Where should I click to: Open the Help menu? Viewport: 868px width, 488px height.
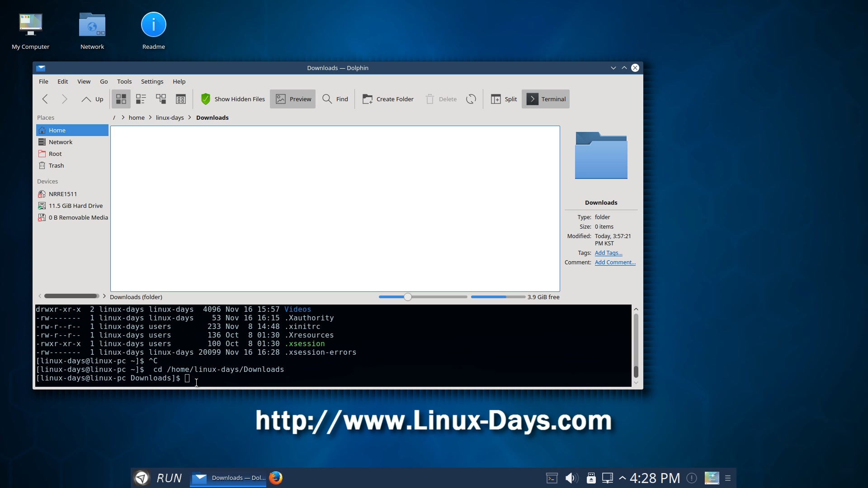179,81
